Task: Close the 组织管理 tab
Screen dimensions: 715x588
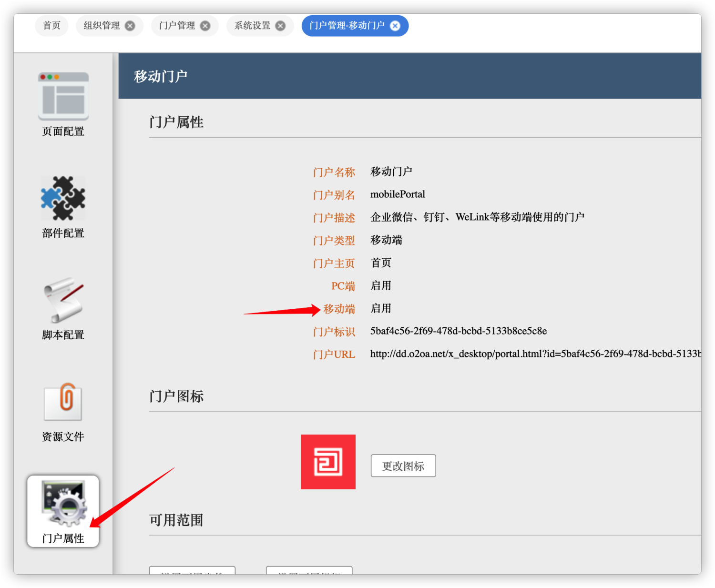Action: point(130,26)
